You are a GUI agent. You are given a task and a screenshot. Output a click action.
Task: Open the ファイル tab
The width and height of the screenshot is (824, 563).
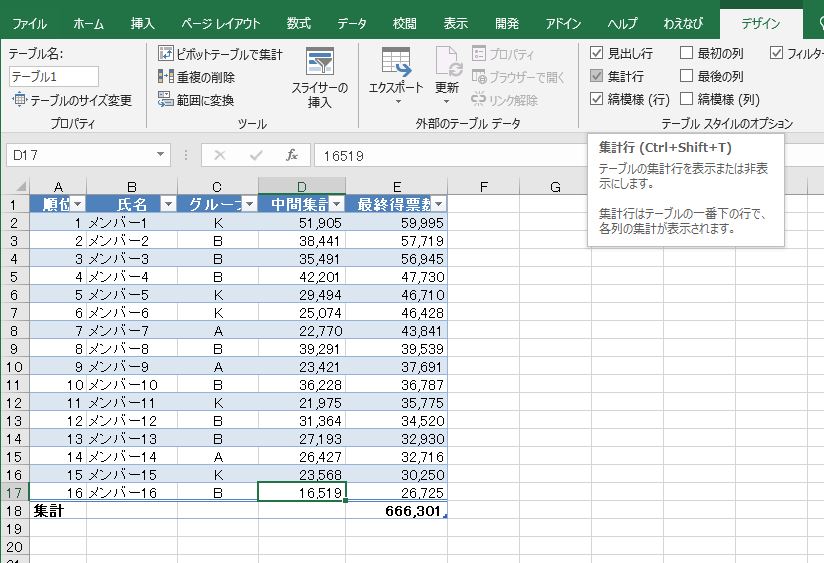[29, 24]
